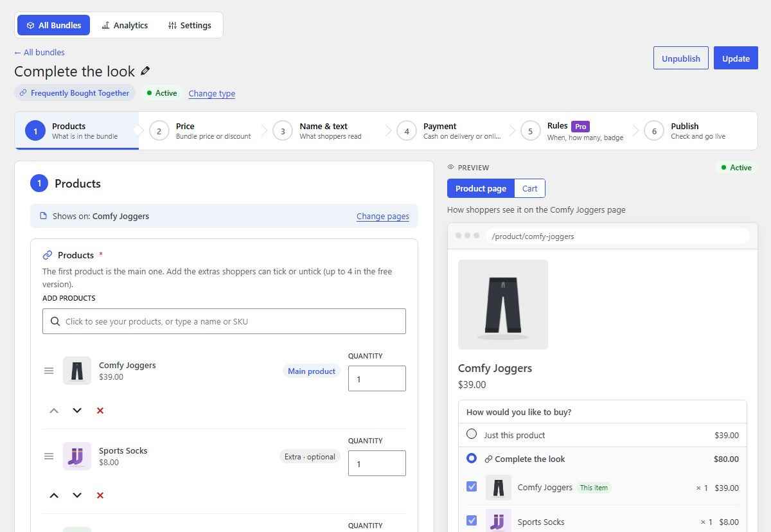Click the Extra · optional badge
This screenshot has width=771, height=532.
pos(310,457)
